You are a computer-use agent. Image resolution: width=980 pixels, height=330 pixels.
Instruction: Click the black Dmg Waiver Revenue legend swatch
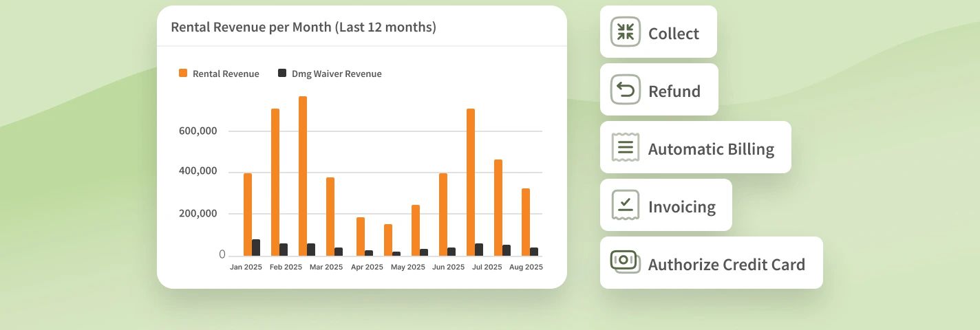click(x=282, y=73)
